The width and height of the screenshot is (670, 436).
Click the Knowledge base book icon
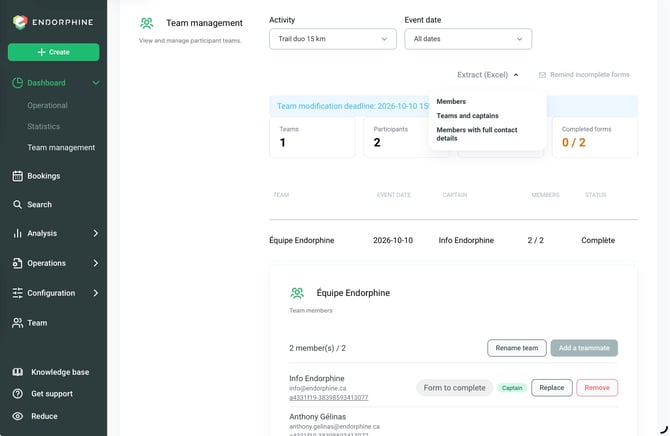[18, 372]
